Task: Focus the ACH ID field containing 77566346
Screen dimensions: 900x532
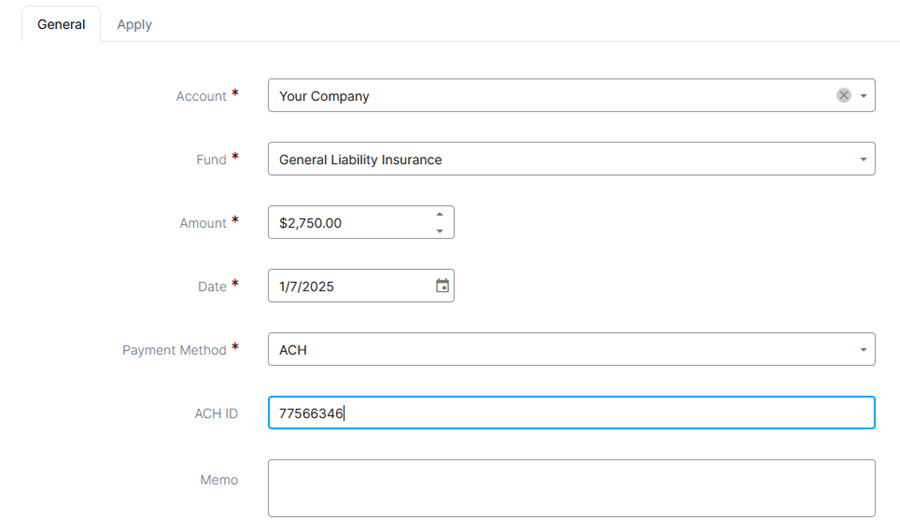Action: (x=572, y=413)
